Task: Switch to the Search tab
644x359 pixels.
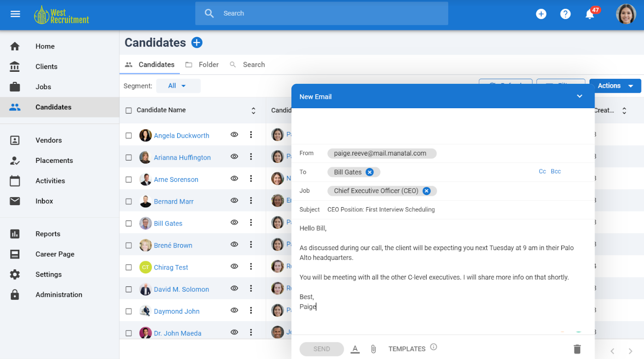Action: point(247,65)
